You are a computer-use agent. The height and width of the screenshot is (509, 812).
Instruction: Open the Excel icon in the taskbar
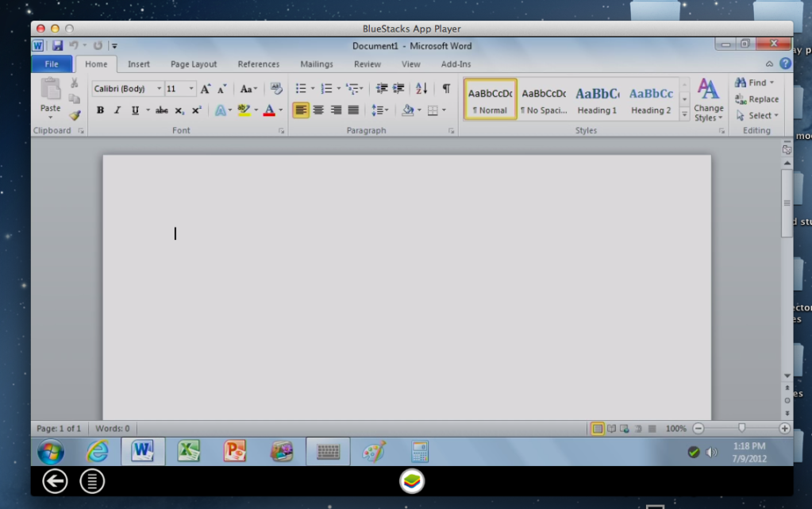tap(189, 452)
